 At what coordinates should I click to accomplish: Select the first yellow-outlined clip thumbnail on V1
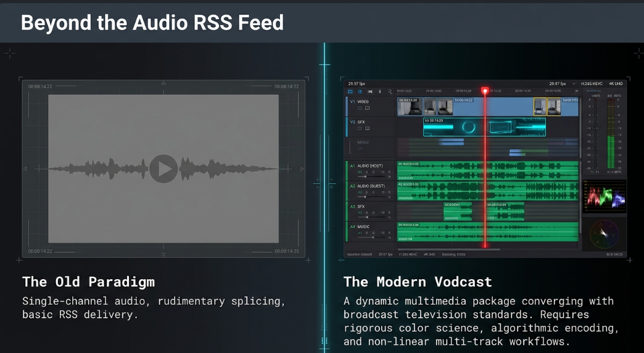pyautogui.click(x=540, y=106)
